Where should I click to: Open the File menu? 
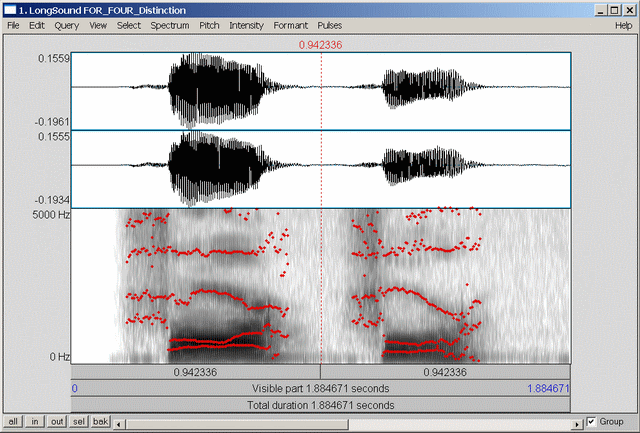(13, 24)
